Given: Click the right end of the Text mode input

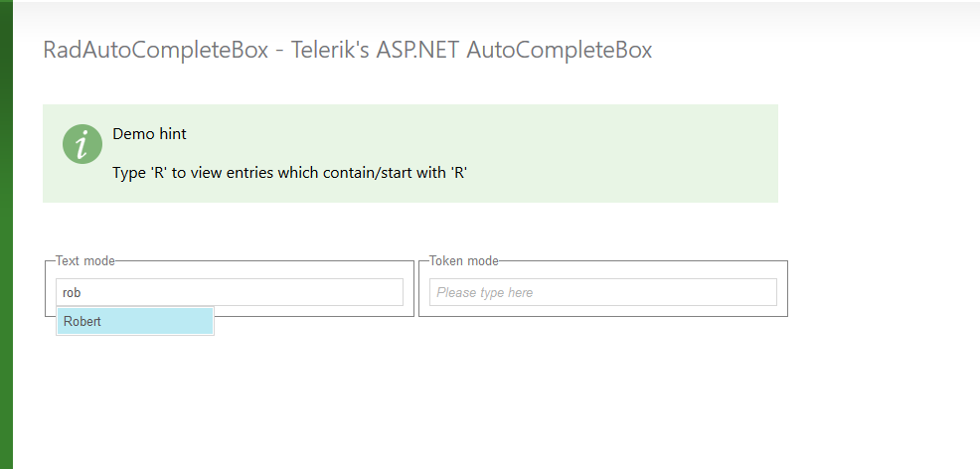Looking at the screenshot, I should (393, 292).
